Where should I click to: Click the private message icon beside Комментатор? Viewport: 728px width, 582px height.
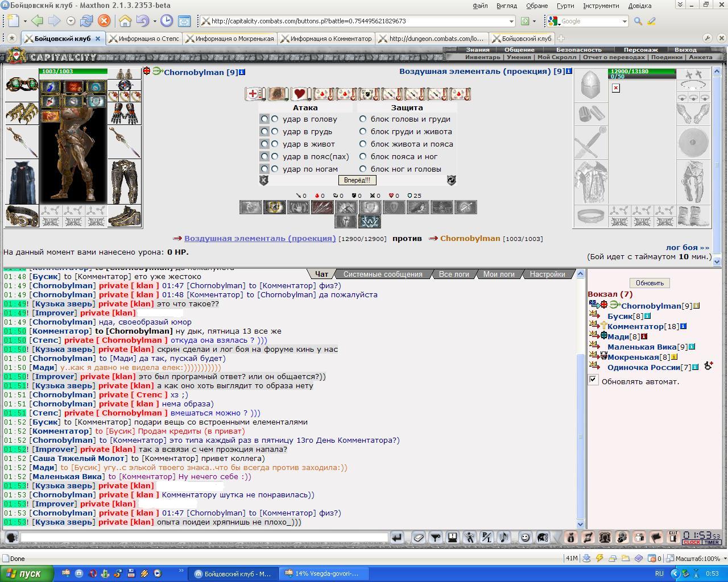pos(593,326)
